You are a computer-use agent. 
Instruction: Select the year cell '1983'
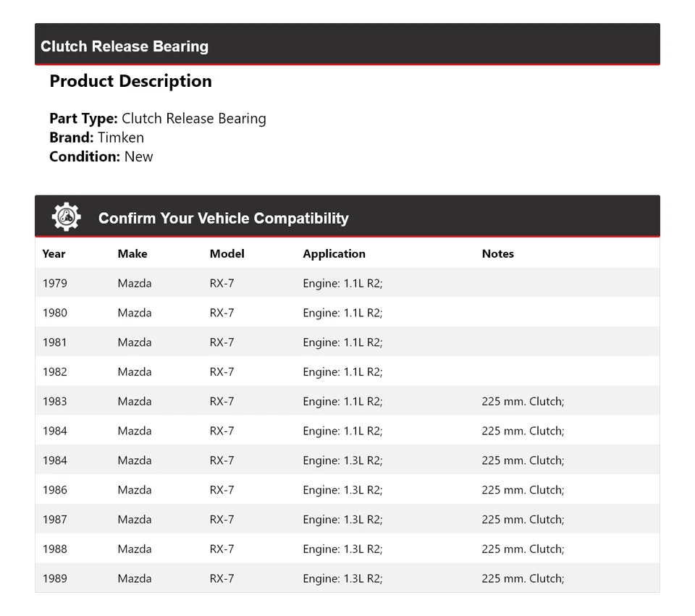coord(55,402)
